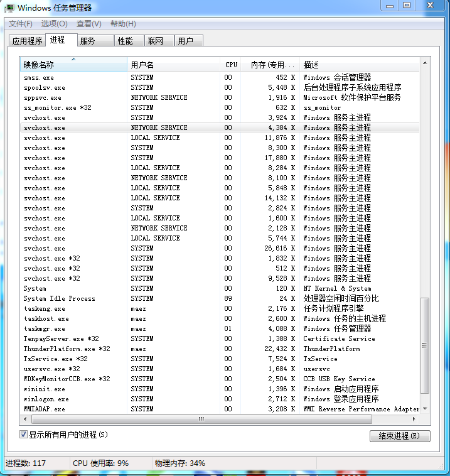Click the CPU 使用率: 9% status entry
The image size is (450, 476).
click(x=100, y=463)
